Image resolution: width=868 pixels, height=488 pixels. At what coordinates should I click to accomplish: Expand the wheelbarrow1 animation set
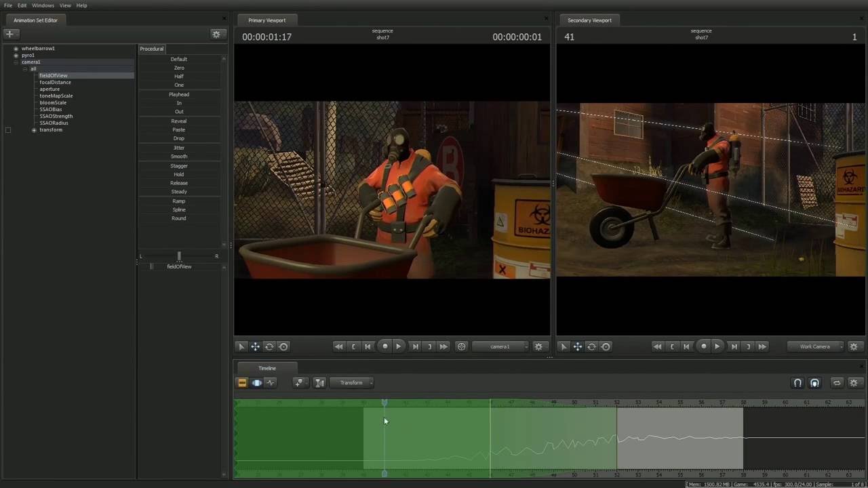tap(16, 49)
